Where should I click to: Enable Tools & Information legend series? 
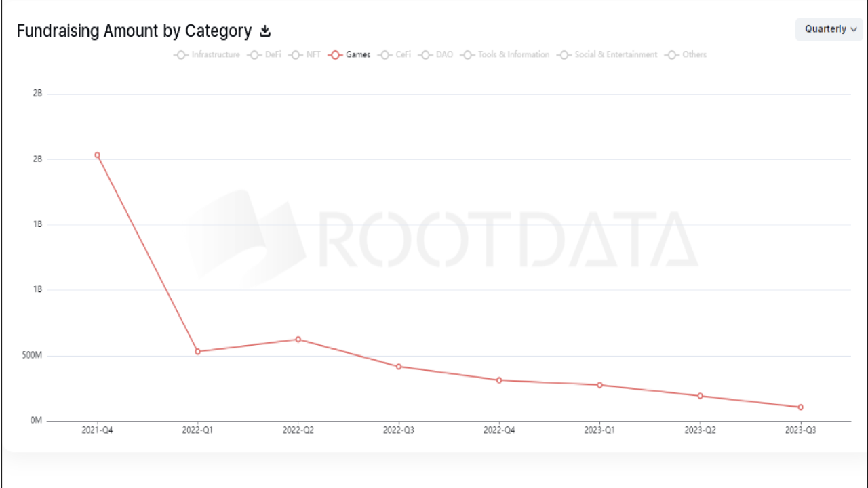coord(505,55)
